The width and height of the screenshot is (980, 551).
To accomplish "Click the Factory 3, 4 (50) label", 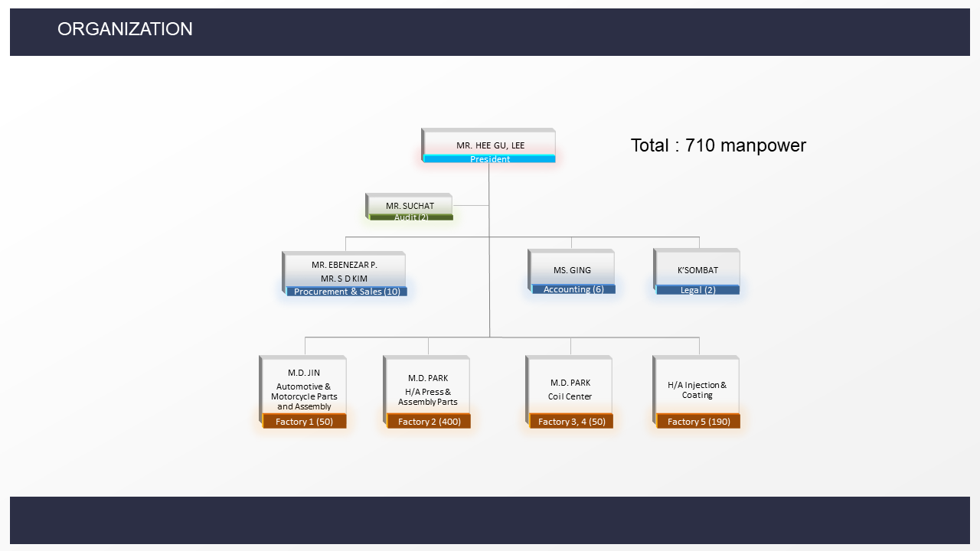I will 571,422.
